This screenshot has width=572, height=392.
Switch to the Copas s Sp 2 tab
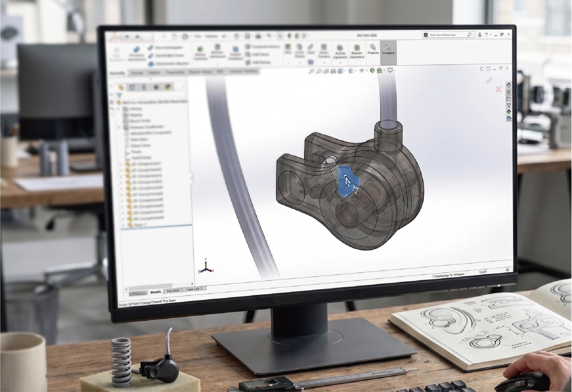[194, 289]
